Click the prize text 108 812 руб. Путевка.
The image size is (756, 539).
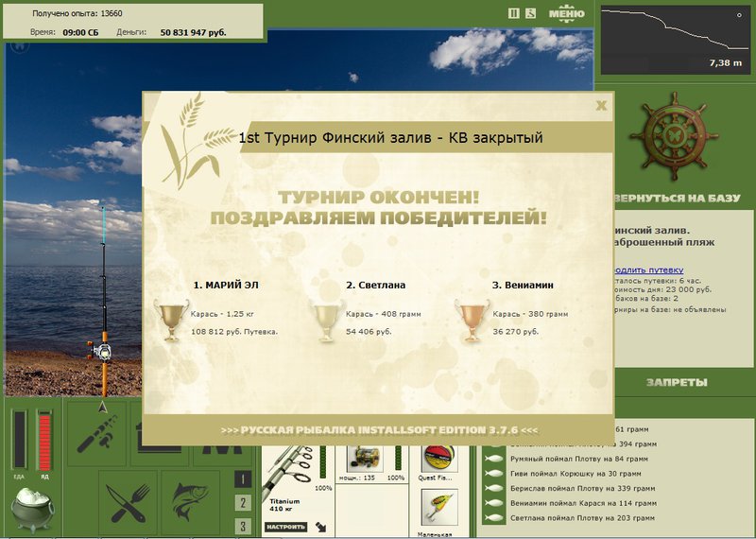pyautogui.click(x=234, y=332)
